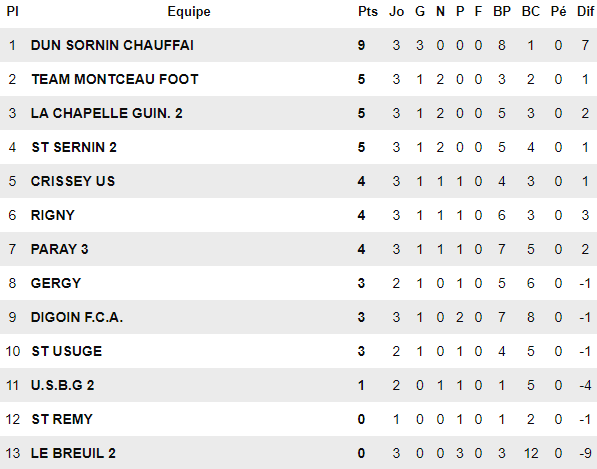Screen dimensions: 597x469
Task: Open LA CHAPELLE GUIN. 2 team
Action: [107, 113]
